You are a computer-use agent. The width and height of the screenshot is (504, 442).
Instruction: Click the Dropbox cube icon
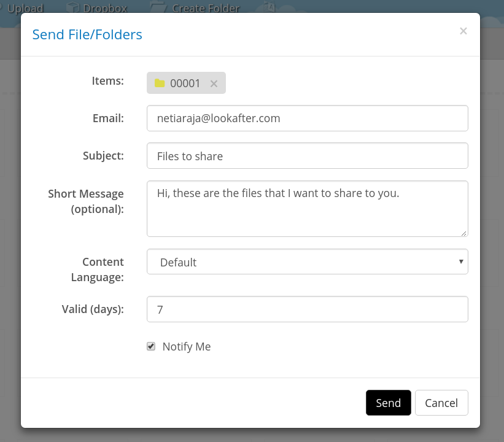coord(73,7)
